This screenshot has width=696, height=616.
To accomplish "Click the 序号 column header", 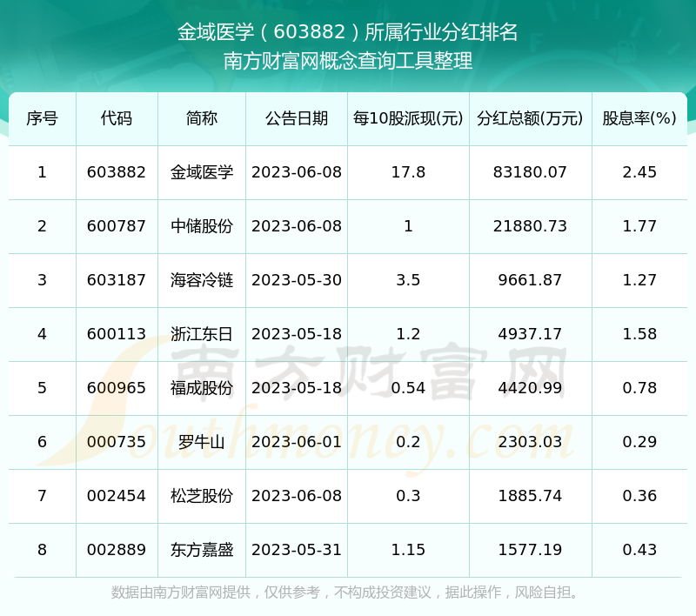I will 42,118.
